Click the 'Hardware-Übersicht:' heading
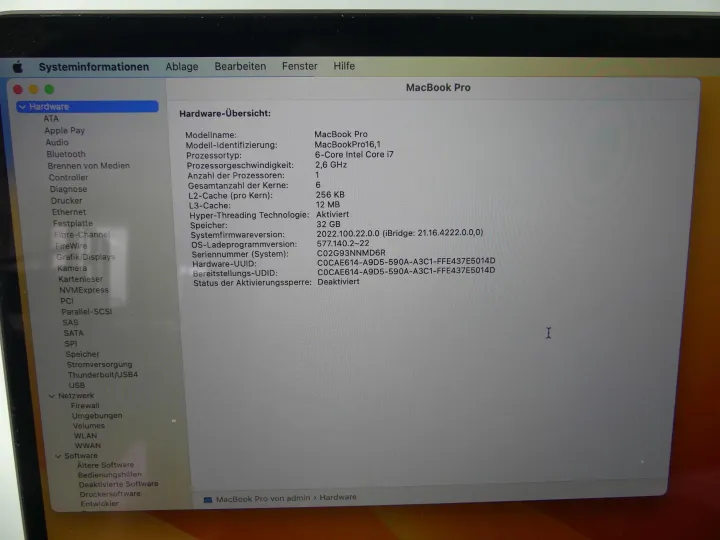 point(225,113)
